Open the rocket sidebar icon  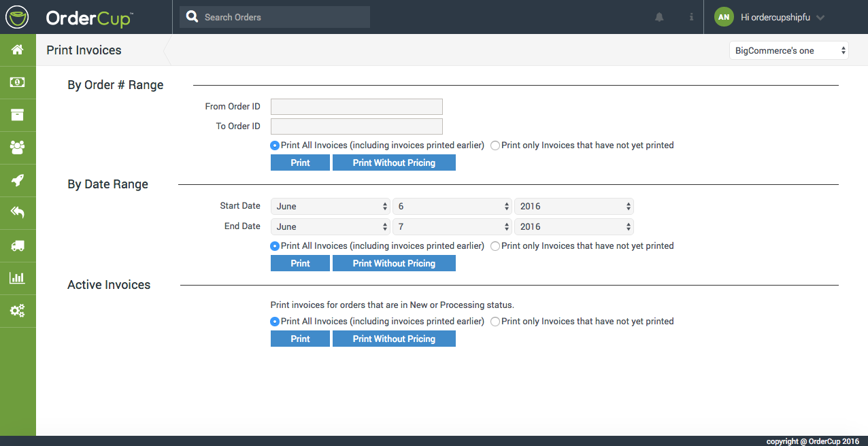tap(18, 180)
